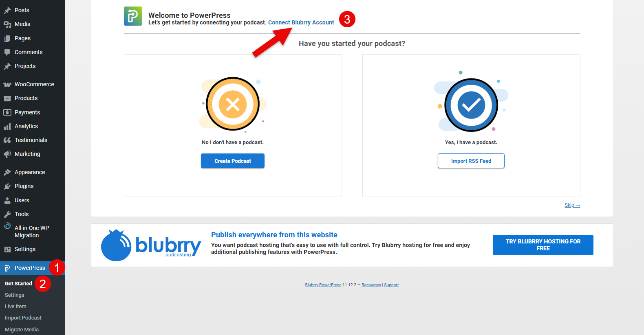Click the Appearance paintbrush icon
The image size is (644, 335).
pos(7,172)
